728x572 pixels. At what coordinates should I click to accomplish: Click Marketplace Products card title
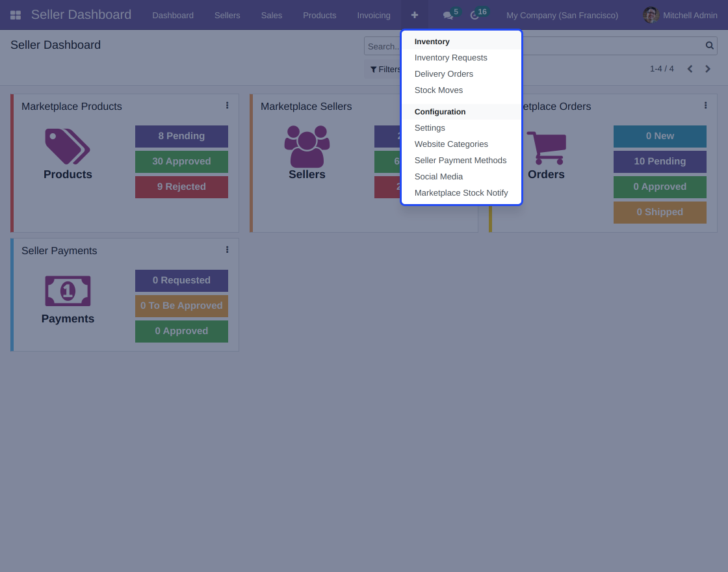(71, 107)
